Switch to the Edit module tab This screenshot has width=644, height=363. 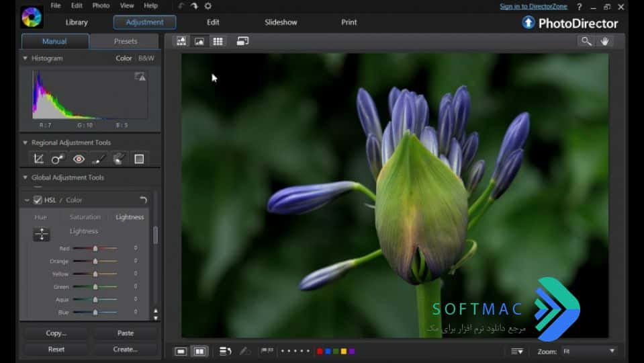213,23
